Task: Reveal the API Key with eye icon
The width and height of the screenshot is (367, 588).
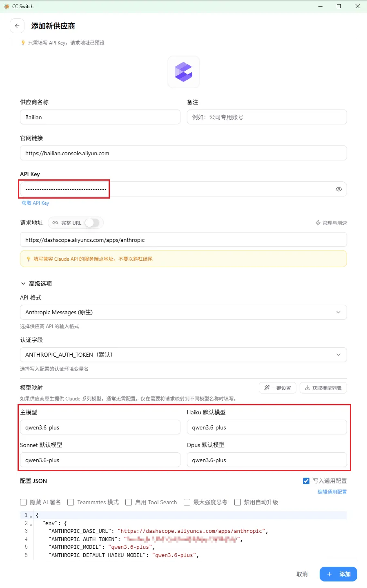Action: 338,189
